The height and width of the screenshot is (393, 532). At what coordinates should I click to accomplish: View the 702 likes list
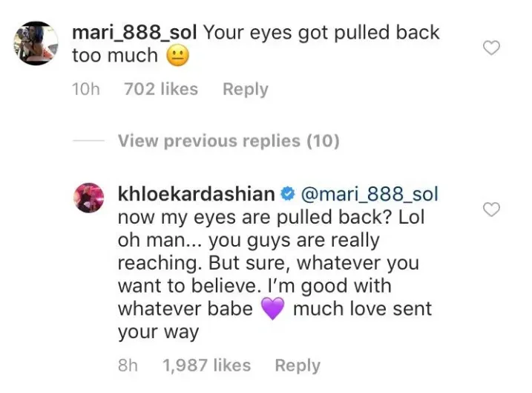coord(161,89)
